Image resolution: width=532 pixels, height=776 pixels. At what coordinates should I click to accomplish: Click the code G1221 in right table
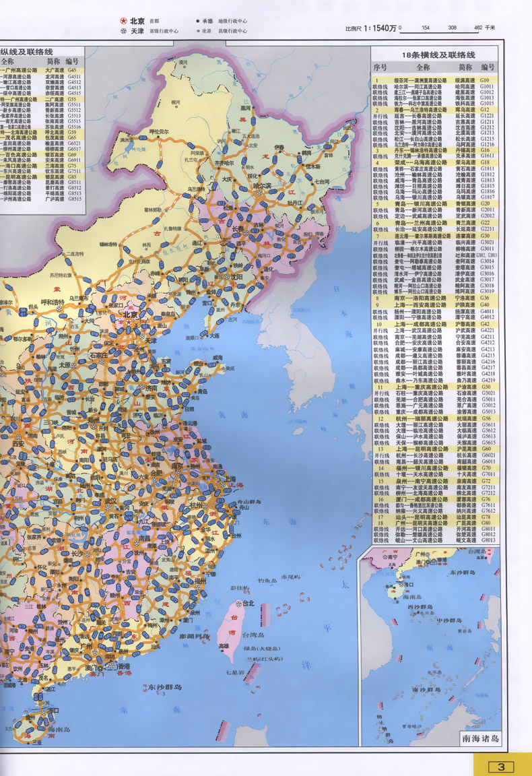487,116
